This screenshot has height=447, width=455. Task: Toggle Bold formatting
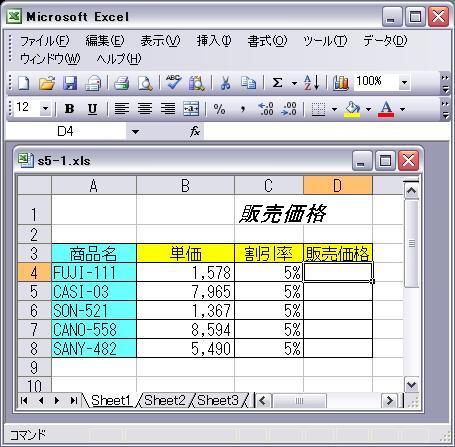coord(69,109)
